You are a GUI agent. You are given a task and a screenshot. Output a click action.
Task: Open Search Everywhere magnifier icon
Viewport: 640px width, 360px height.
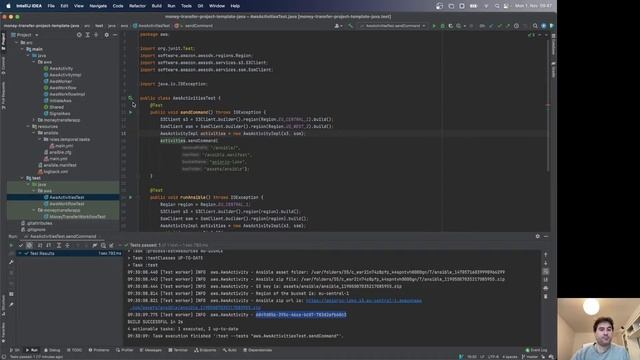[535, 26]
